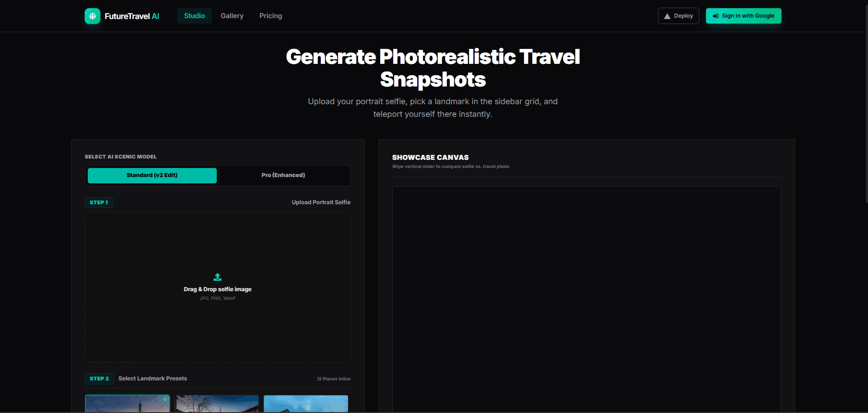Switch to the Pro (Enhanced) model
Viewport: 868px width, 413px height.
point(283,175)
